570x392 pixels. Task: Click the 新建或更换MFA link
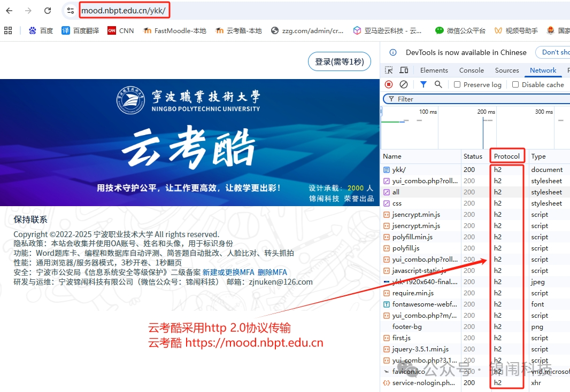click(x=229, y=272)
